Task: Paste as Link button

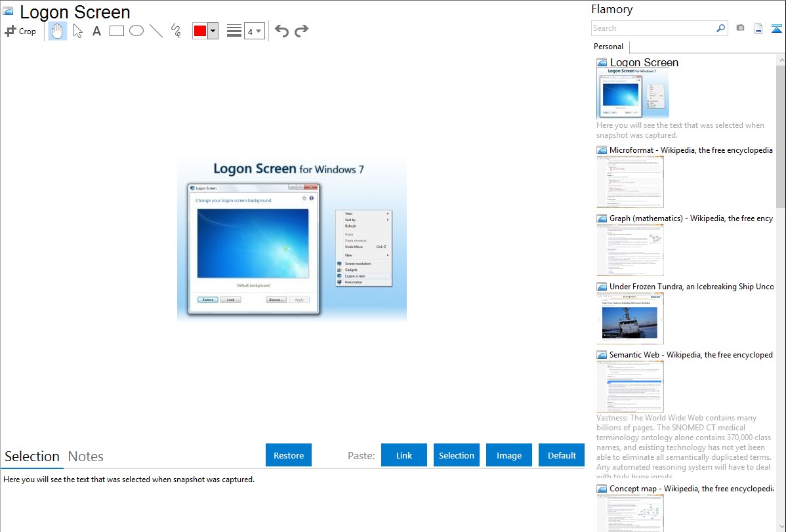Action: click(x=404, y=455)
